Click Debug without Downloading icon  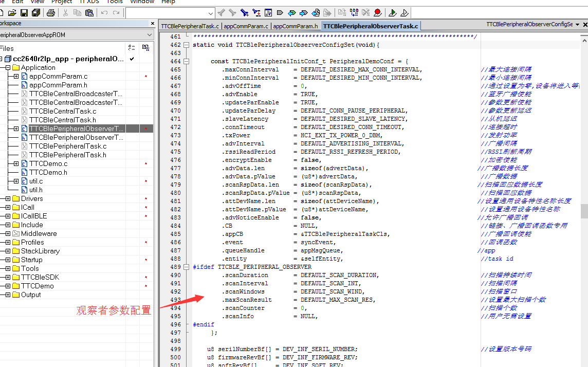pyautogui.click(x=405, y=13)
